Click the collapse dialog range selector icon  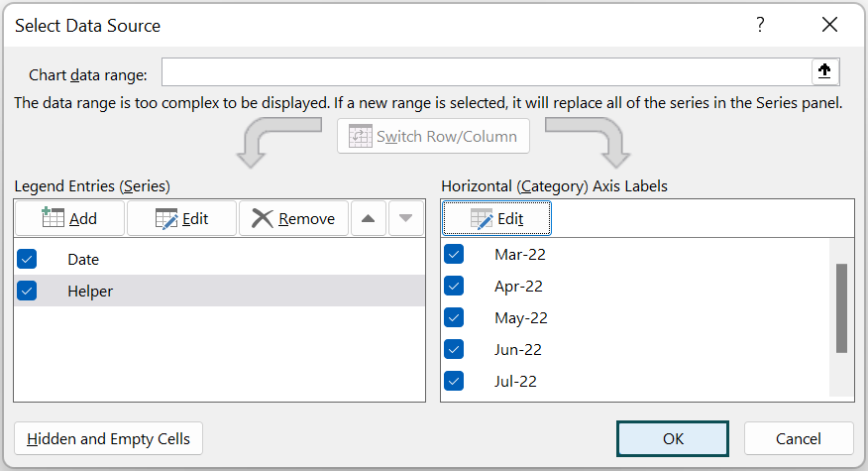click(824, 72)
